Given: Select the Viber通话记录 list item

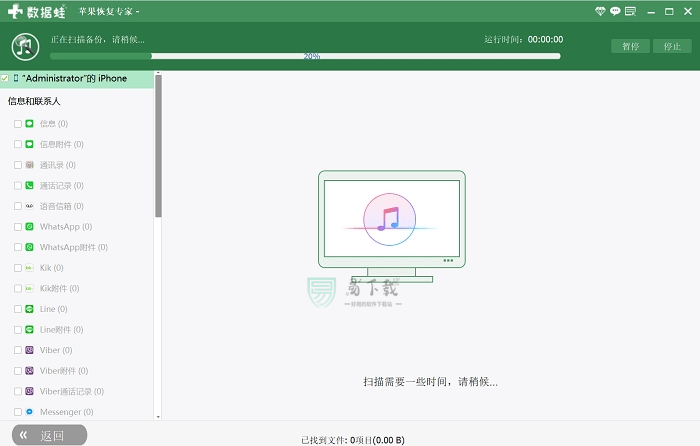Looking at the screenshot, I should pos(71,392).
